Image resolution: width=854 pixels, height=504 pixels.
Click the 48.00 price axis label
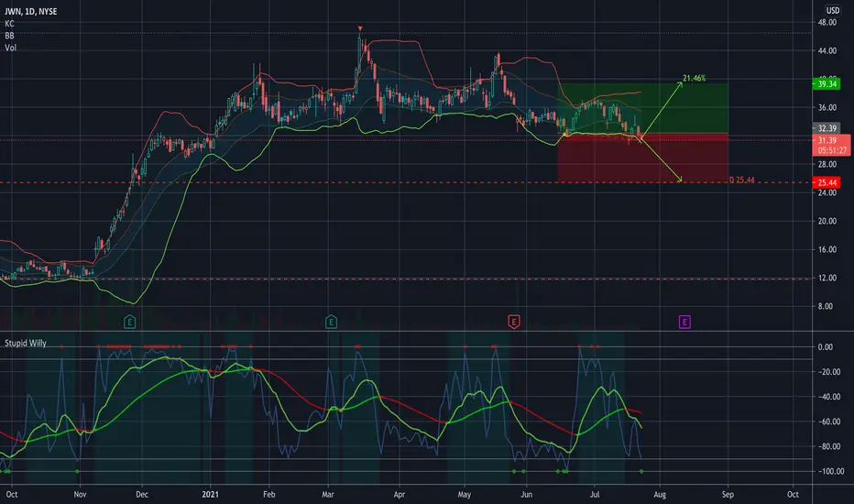point(827,22)
